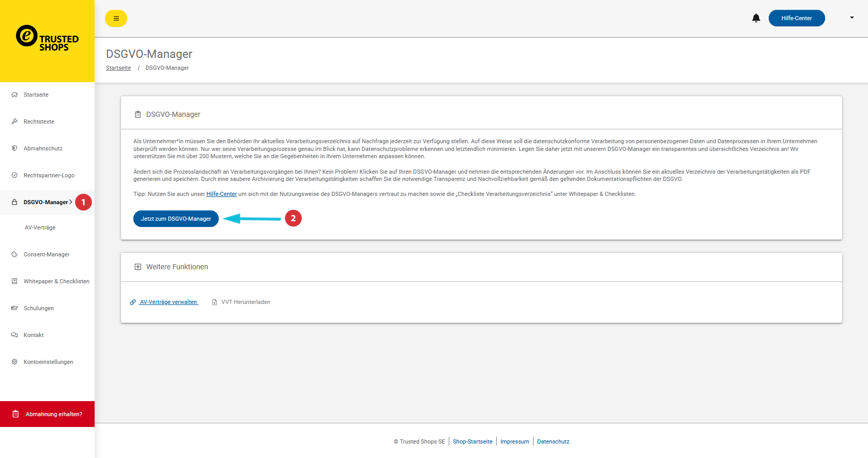This screenshot has height=458, width=868.
Task: Select AV-Verträge submenu item
Action: [x=40, y=227]
